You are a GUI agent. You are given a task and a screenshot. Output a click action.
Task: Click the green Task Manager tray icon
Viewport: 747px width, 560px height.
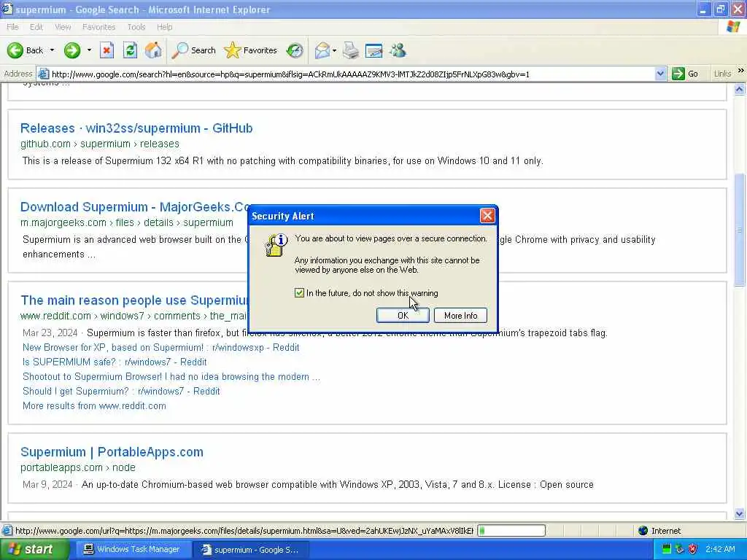(667, 549)
